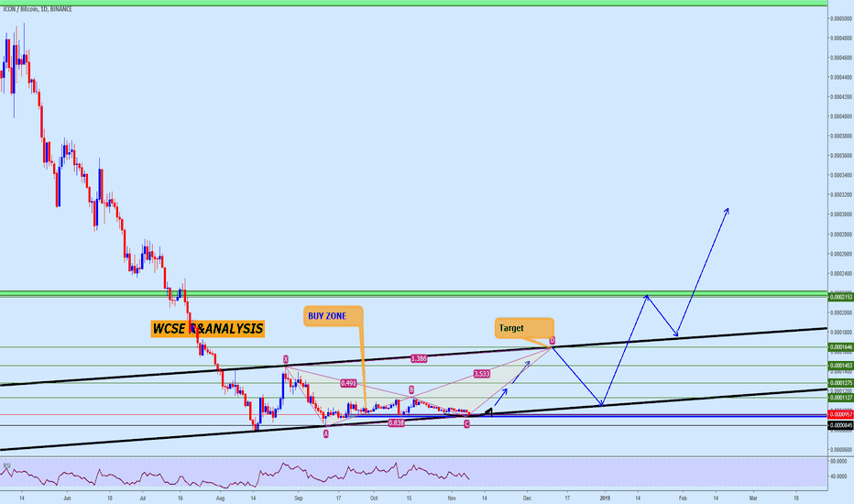
Task: Click the 0.0005000 price scale value
Action: coord(841,18)
